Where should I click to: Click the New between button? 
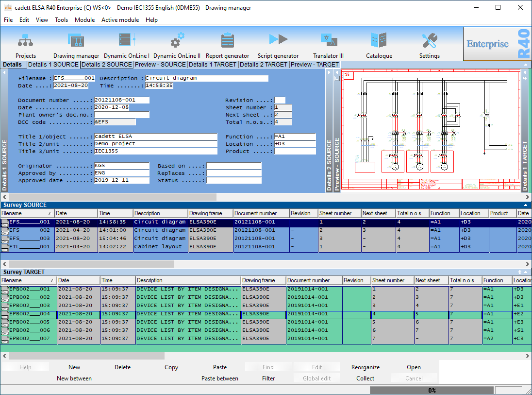click(x=74, y=378)
